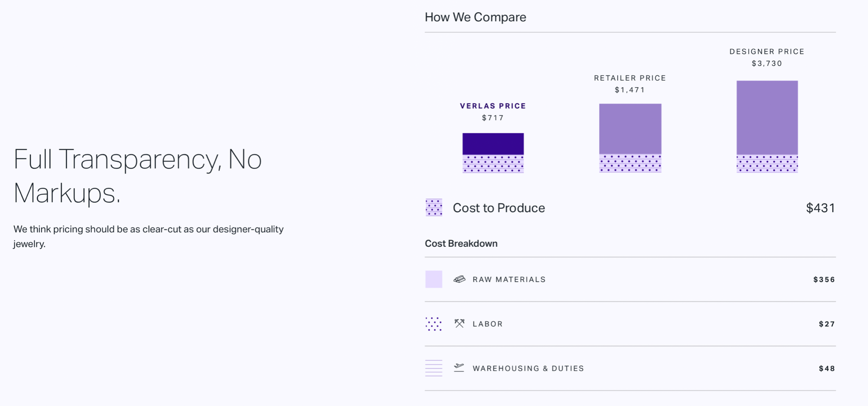Click the WAREHOUSING & DUTIES row label

[x=528, y=368]
